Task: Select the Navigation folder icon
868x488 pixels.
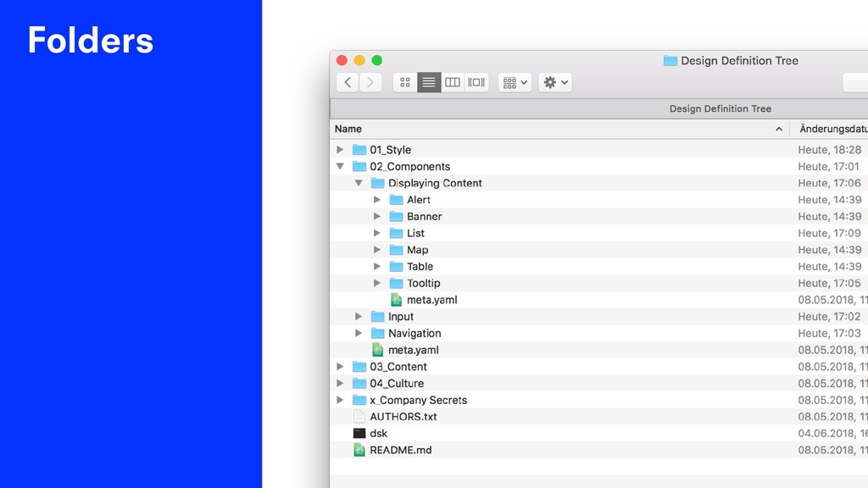Action: click(377, 333)
